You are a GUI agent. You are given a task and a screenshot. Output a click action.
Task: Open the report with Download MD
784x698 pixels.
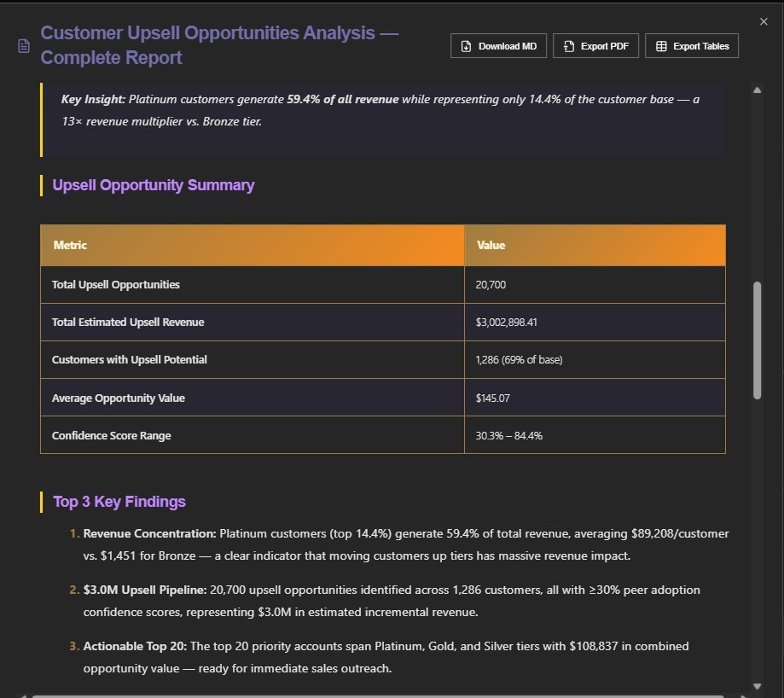click(x=498, y=45)
